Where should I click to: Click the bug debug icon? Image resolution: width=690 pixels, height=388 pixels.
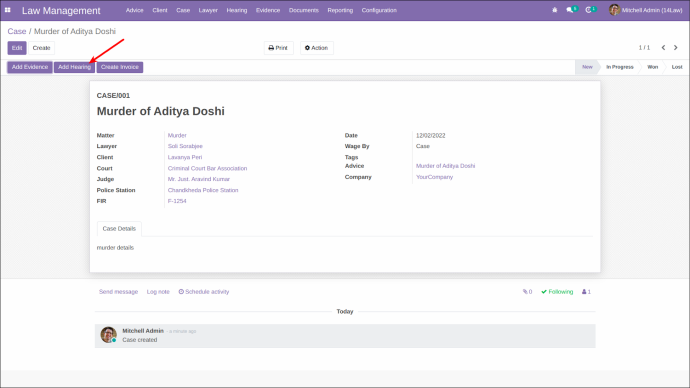(x=554, y=10)
